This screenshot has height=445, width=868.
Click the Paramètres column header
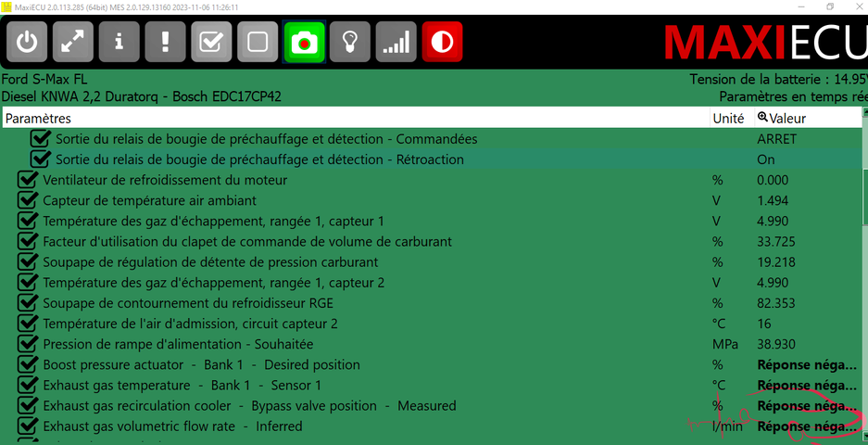[356, 118]
